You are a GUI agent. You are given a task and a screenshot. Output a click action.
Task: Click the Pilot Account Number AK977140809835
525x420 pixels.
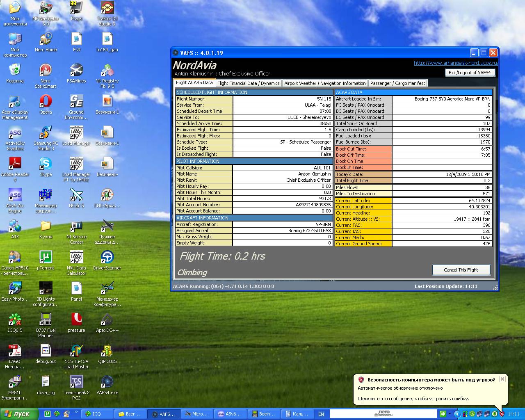click(283, 205)
